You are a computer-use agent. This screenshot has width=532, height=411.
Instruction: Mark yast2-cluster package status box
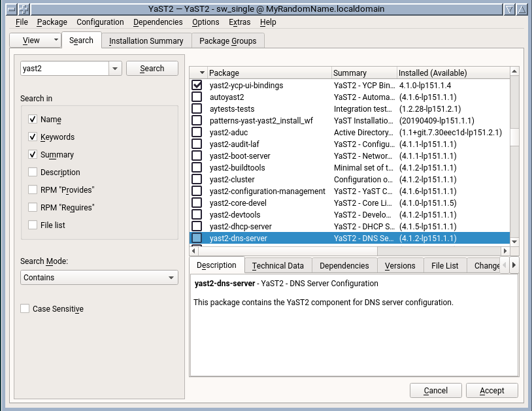pyautogui.click(x=197, y=180)
